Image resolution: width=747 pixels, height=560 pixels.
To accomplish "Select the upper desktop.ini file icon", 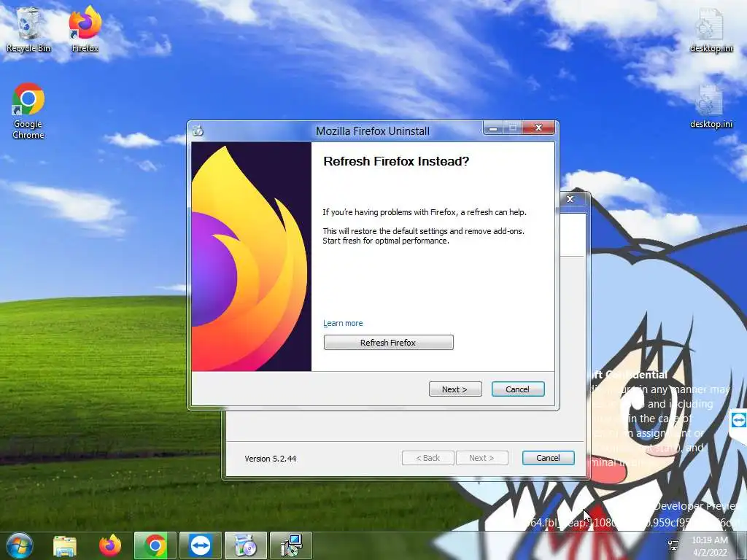I will [x=711, y=29].
